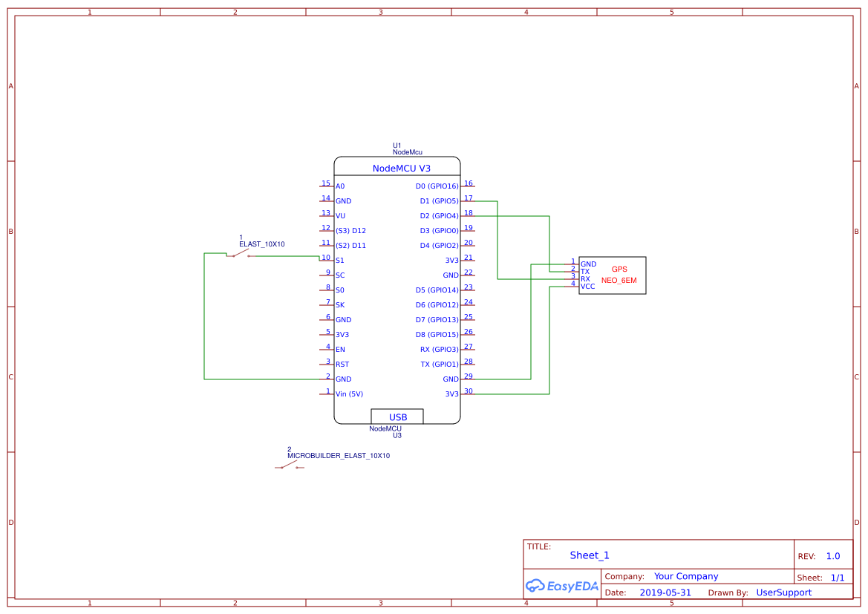868x614 pixels.
Task: Click the GND pin 29 on NodeMCU
Action: (450, 379)
